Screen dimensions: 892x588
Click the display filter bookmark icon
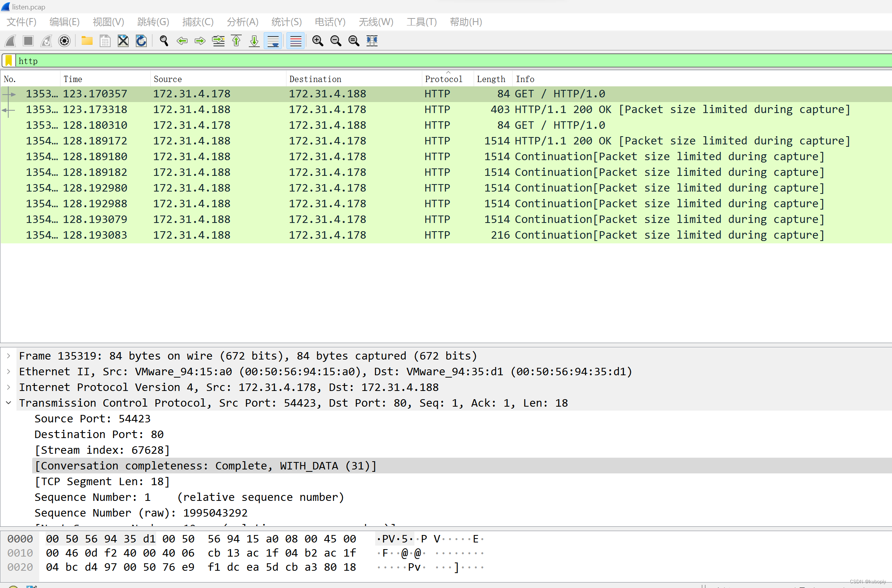[x=9, y=61]
